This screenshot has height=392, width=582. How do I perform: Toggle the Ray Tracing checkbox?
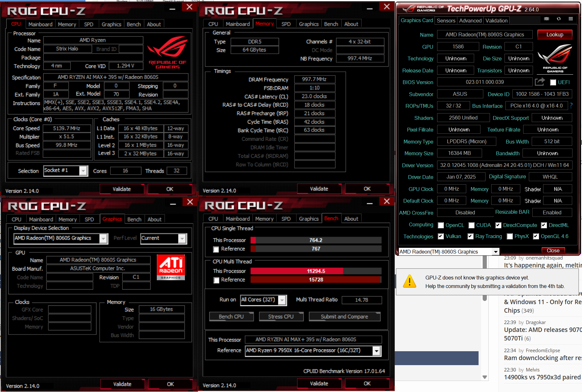(x=470, y=236)
